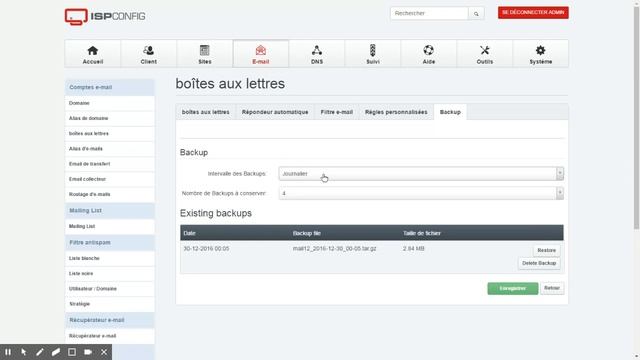Click the ISPConfig logo
The image size is (640, 360).
click(x=105, y=16)
